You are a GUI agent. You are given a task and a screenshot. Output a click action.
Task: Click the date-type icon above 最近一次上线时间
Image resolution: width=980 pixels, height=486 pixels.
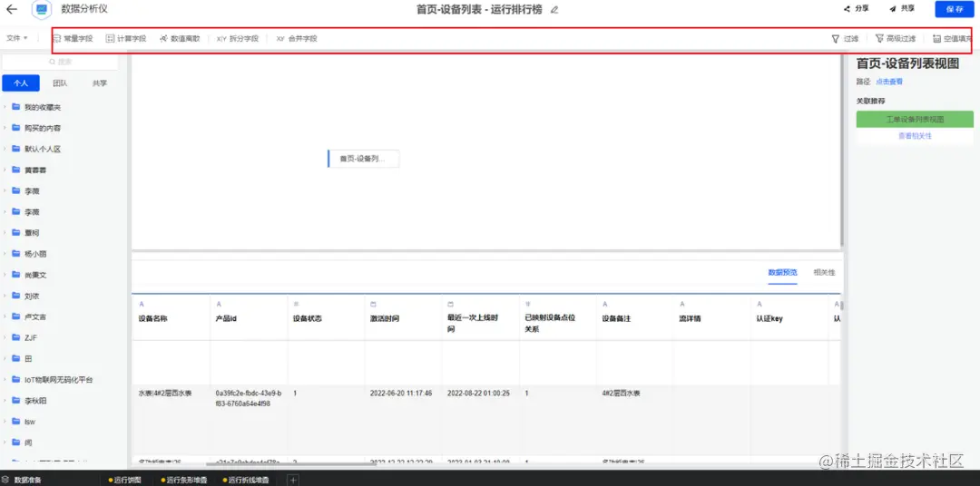click(451, 304)
